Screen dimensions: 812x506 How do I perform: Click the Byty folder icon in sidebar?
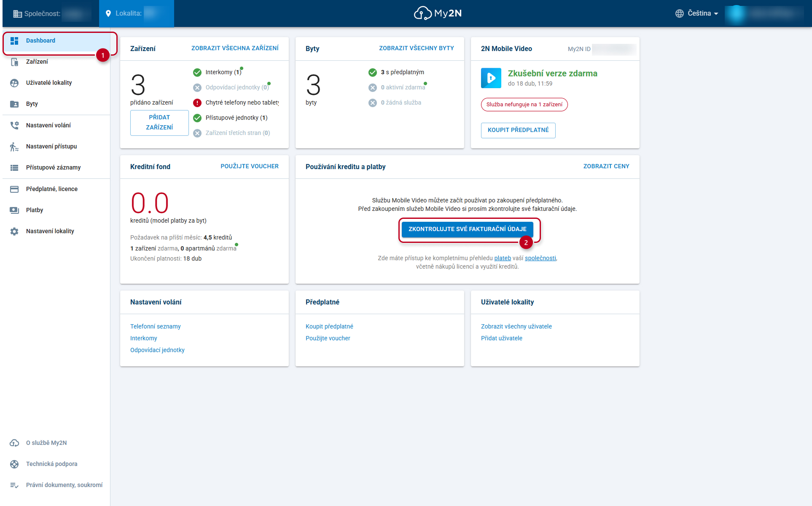14,104
